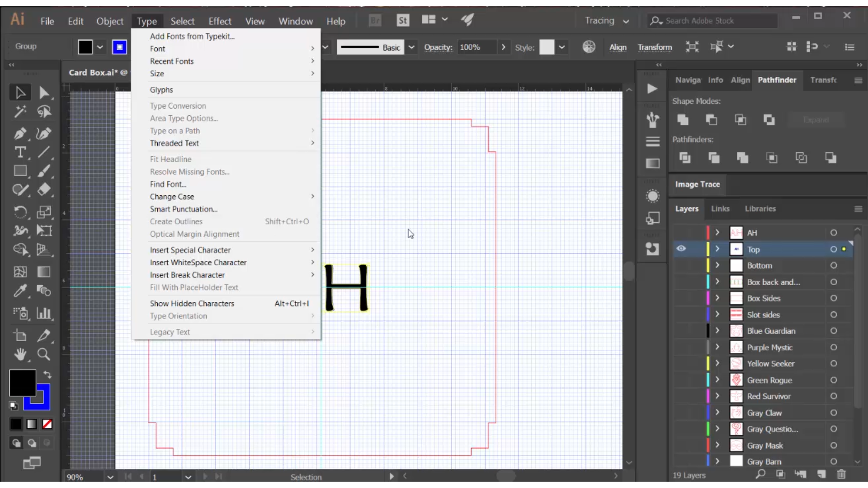868x488 pixels.
Task: Toggle visibility of the Bottom layer
Action: point(681,265)
